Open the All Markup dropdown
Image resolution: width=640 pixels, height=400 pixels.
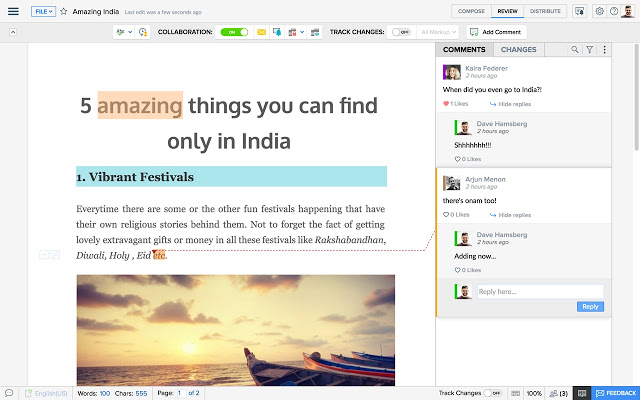click(x=438, y=32)
